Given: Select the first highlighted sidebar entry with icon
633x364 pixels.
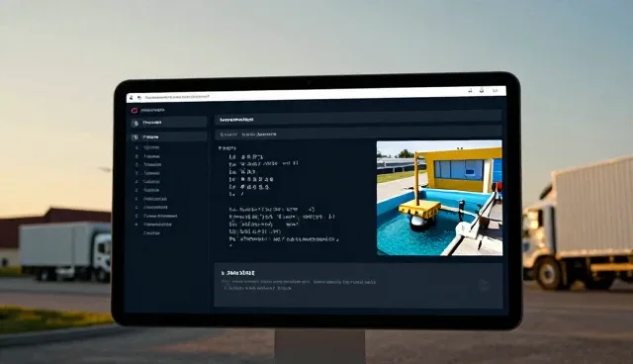Looking at the screenshot, I should coord(169,123).
